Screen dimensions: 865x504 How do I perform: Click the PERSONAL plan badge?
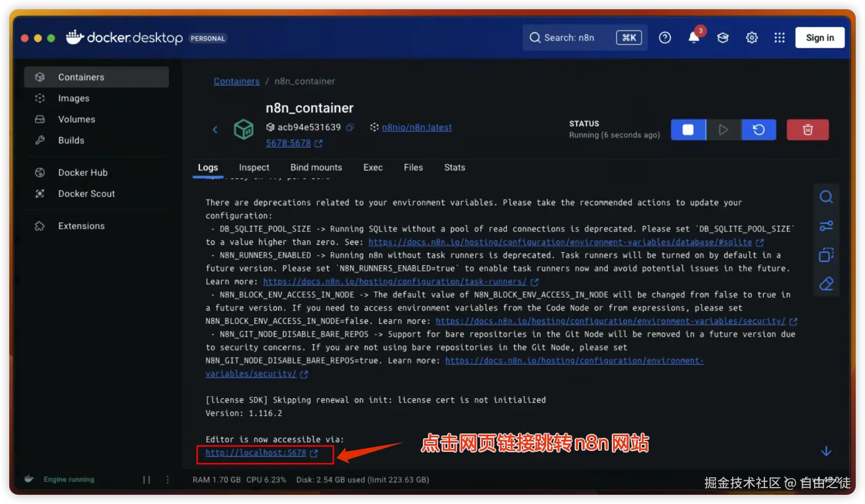208,38
